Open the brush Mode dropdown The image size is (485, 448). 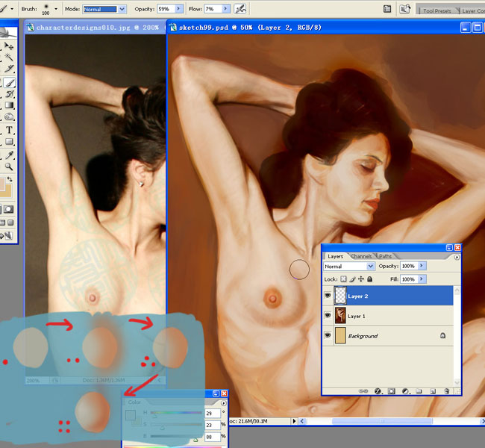tap(122, 9)
